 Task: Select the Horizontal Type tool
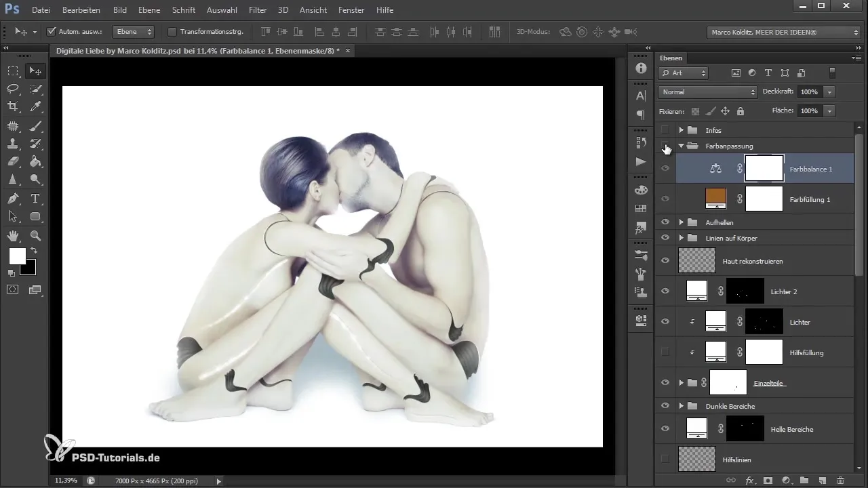[35, 199]
